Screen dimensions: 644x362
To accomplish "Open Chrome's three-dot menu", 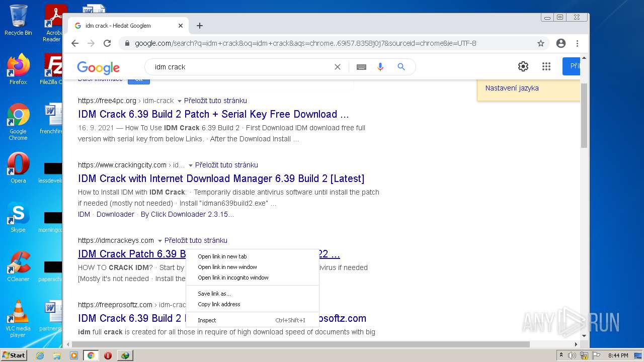I will pos(577,43).
